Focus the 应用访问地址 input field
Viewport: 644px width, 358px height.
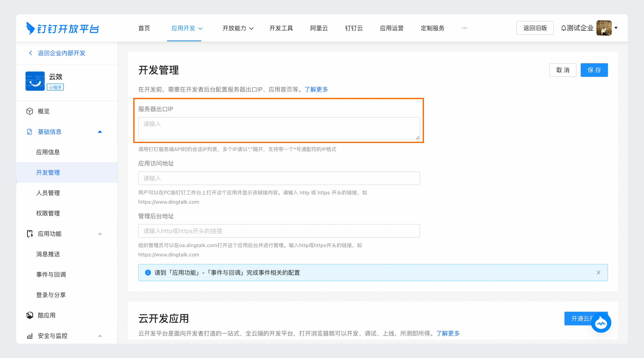pos(279,178)
